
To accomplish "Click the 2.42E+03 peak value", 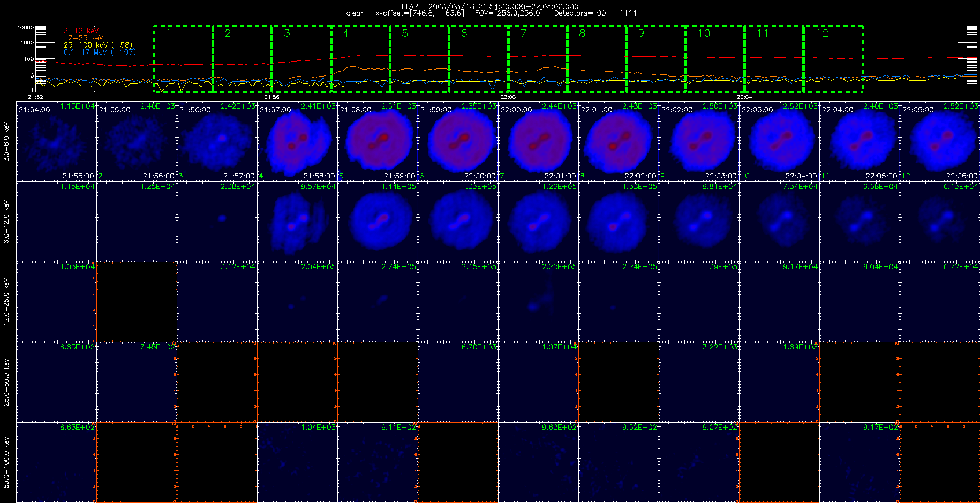I will (x=238, y=106).
